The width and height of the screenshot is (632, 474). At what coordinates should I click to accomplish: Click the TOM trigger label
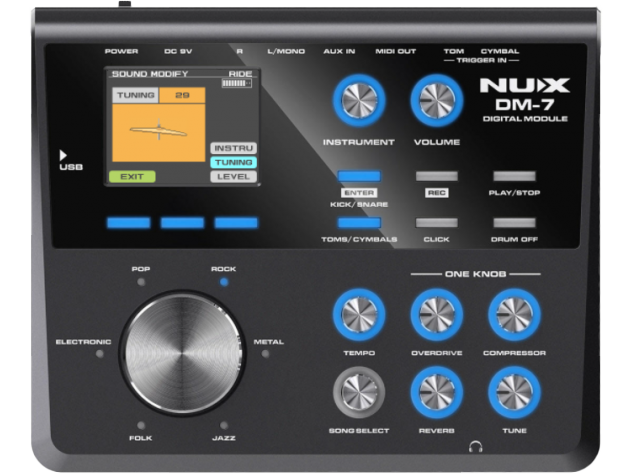pos(454,51)
